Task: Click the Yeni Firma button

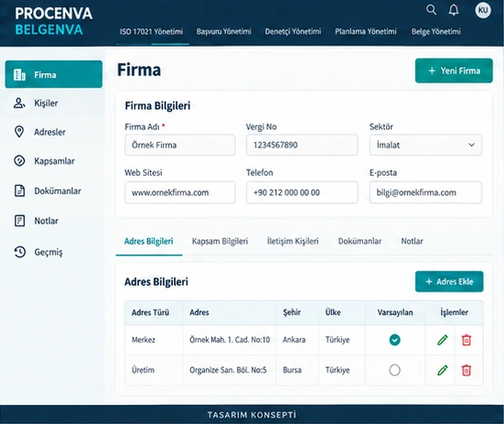Action: [454, 71]
